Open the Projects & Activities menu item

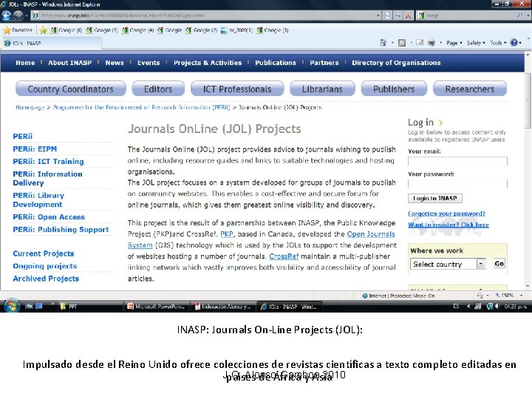(208, 63)
